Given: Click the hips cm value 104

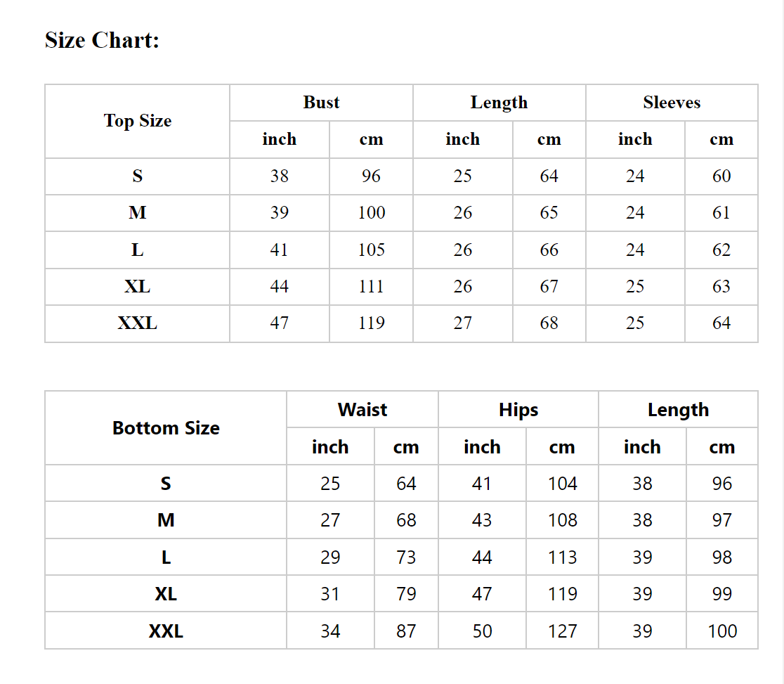Looking at the screenshot, I should pyautogui.click(x=563, y=484).
